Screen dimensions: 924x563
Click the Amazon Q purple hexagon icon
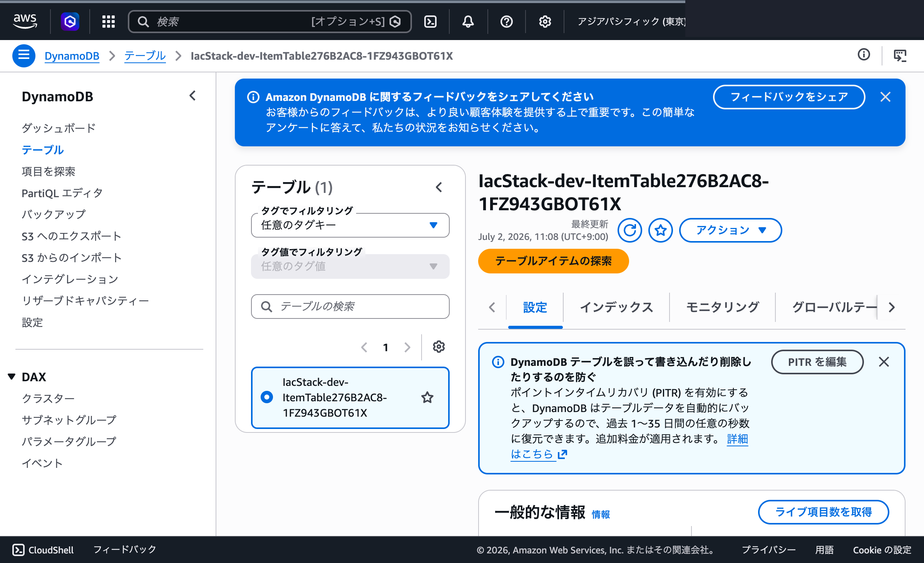(70, 22)
